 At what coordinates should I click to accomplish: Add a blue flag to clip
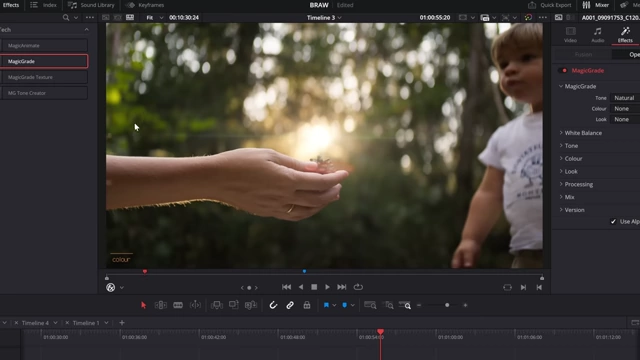(326, 305)
